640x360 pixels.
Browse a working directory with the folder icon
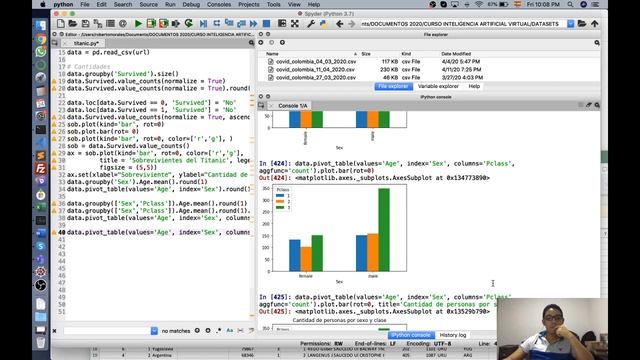tap(582, 24)
